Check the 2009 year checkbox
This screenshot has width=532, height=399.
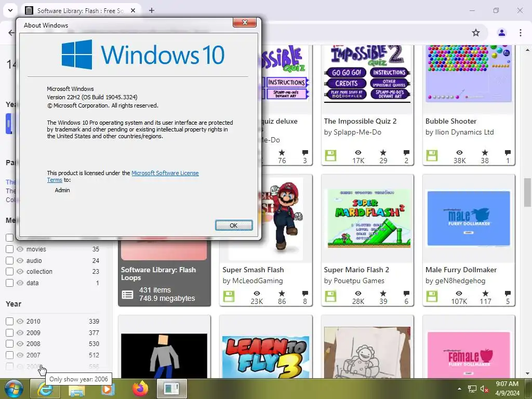coord(9,333)
